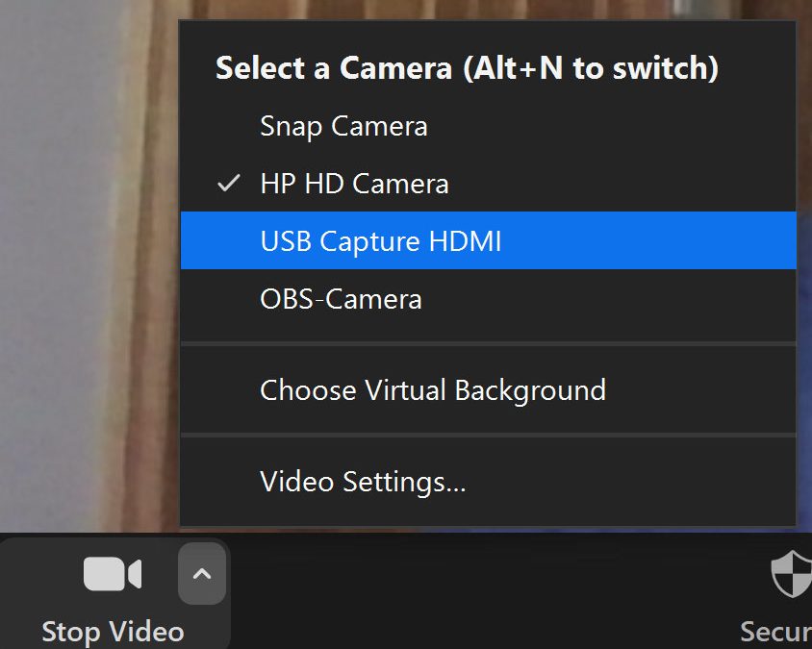The width and height of the screenshot is (812, 649).
Task: Click the Security label in the toolbar
Action: [775, 632]
